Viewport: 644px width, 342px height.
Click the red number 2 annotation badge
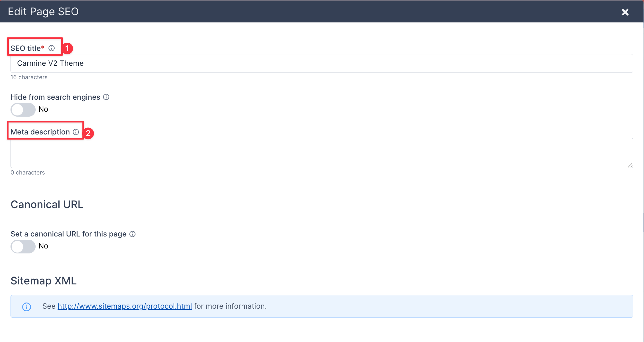tap(88, 133)
